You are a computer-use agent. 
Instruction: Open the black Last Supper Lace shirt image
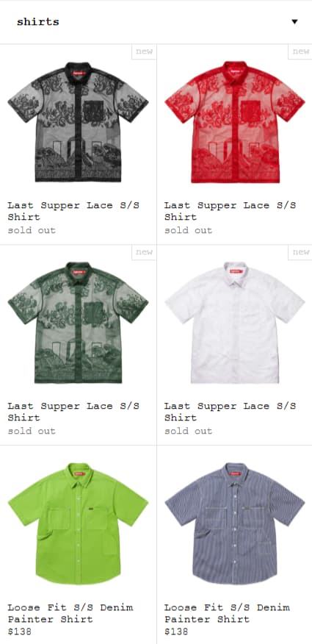(78, 121)
